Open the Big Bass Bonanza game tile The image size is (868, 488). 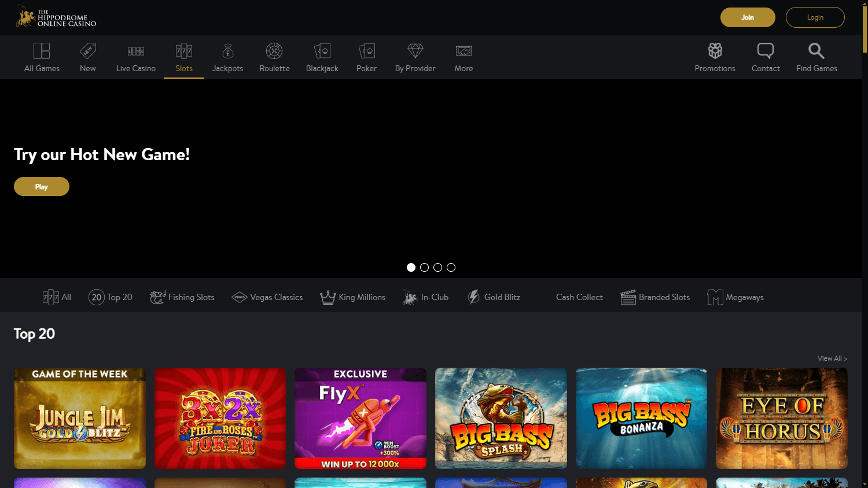641,418
